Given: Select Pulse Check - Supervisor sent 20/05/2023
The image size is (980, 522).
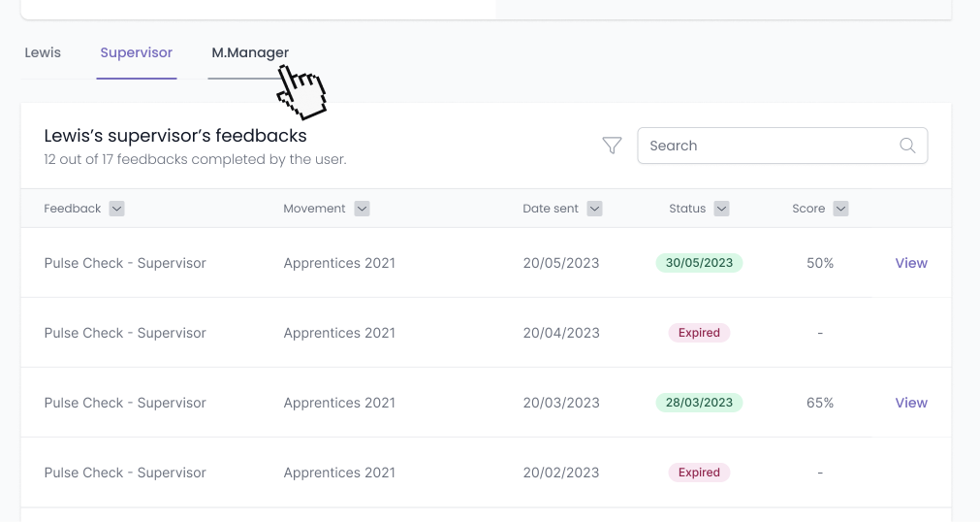Looking at the screenshot, I should pyautogui.click(x=125, y=263).
